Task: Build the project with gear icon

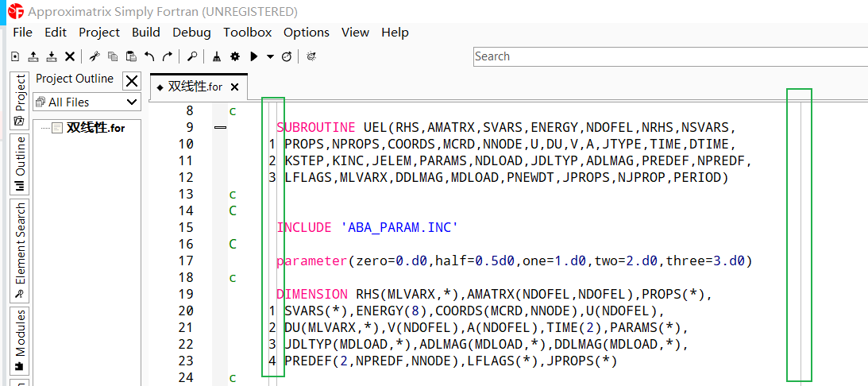Action: click(x=235, y=56)
